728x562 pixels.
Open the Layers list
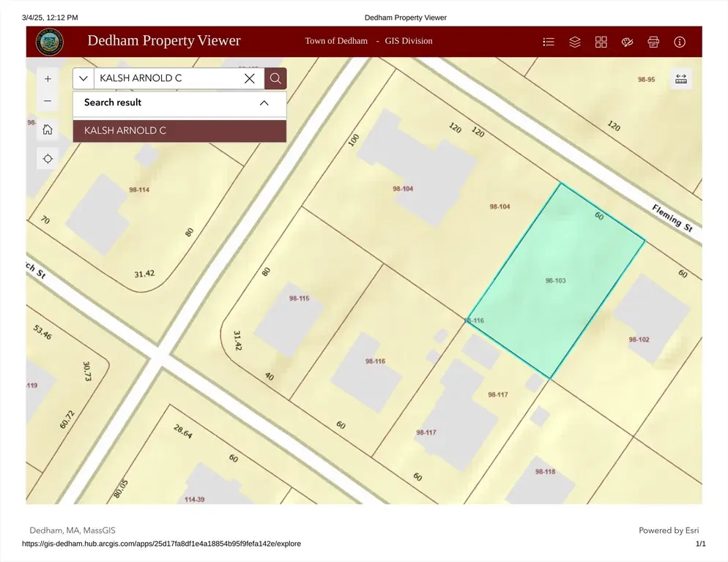(x=575, y=42)
